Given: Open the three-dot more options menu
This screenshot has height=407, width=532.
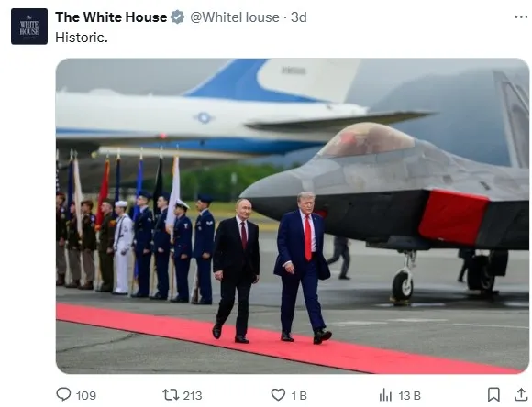Looking at the screenshot, I should pos(521,16).
